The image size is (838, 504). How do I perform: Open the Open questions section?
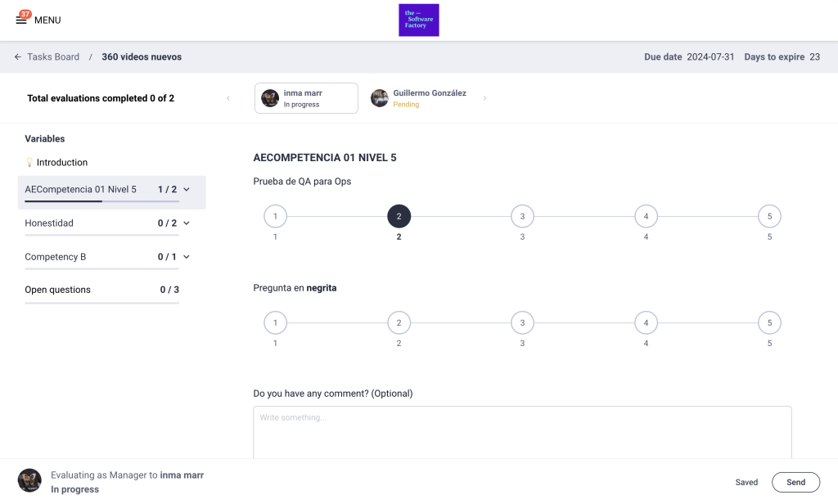[58, 290]
